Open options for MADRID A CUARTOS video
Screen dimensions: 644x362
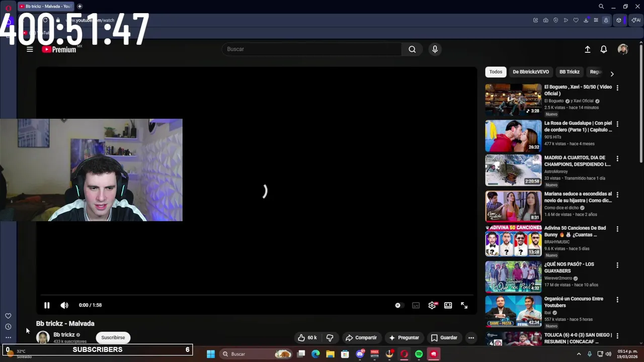617,158
